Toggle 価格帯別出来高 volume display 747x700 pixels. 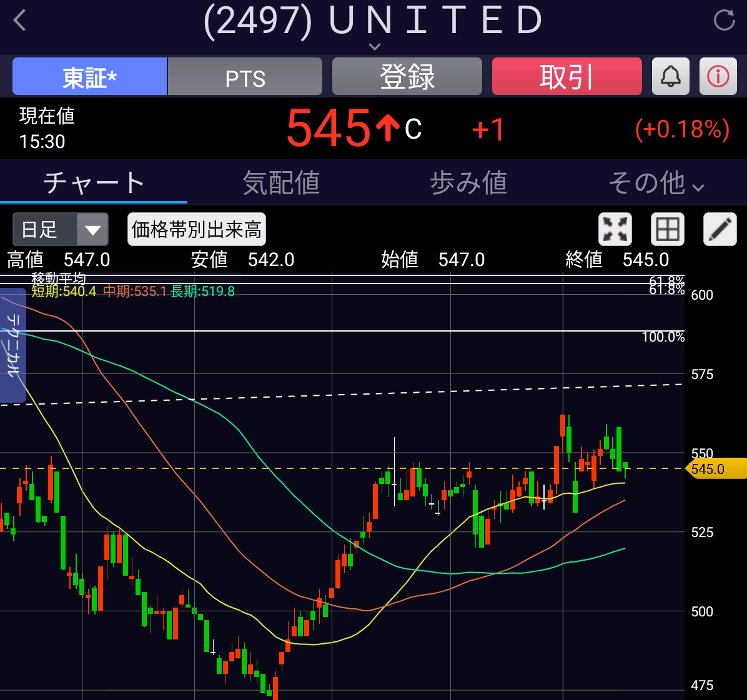point(196,229)
